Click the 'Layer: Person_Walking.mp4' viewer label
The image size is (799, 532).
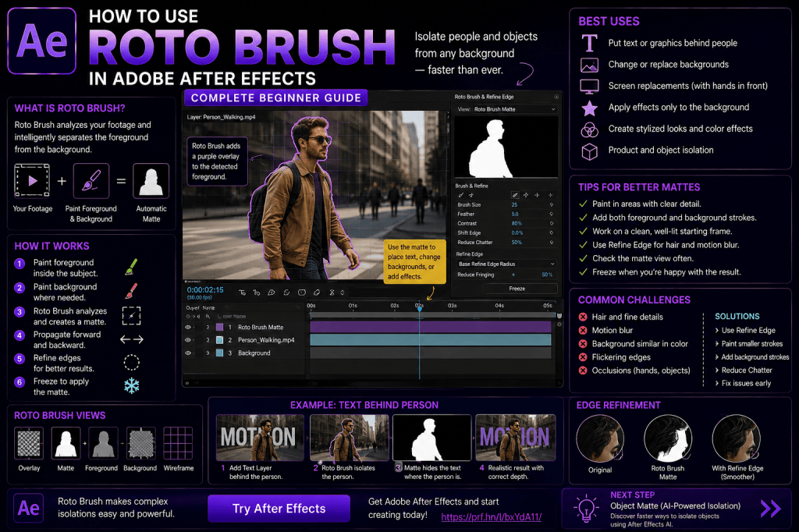pyautogui.click(x=221, y=117)
